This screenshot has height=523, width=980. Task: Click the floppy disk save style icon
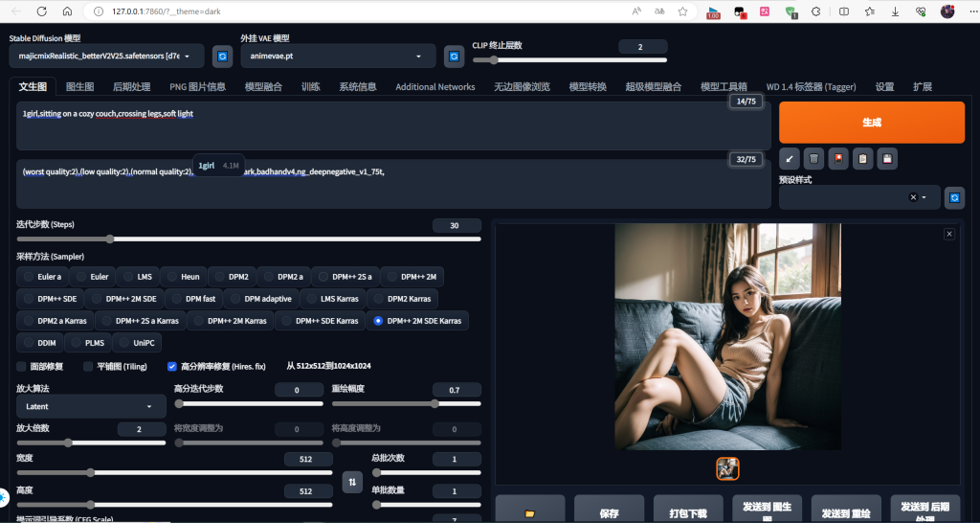tap(888, 159)
